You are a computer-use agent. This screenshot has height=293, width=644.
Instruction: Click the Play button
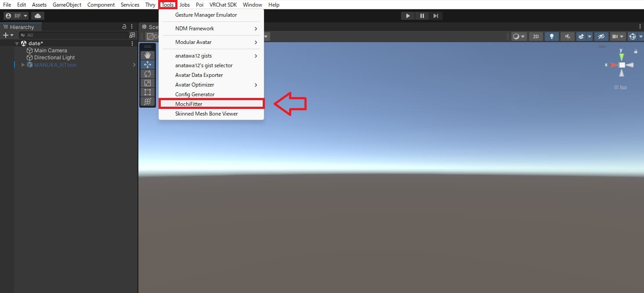pyautogui.click(x=408, y=16)
